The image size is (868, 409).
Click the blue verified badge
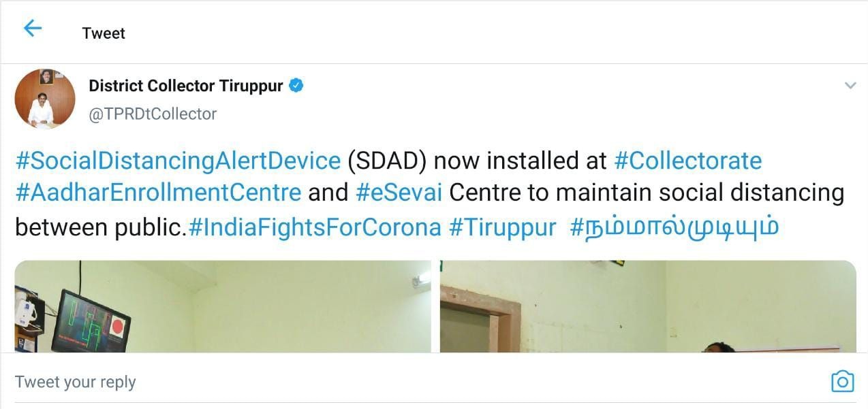[296, 86]
